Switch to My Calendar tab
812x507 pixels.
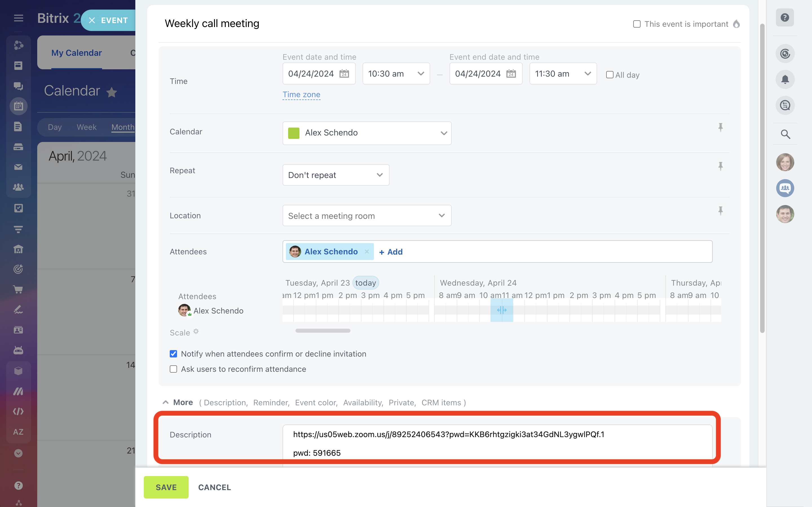pos(76,53)
